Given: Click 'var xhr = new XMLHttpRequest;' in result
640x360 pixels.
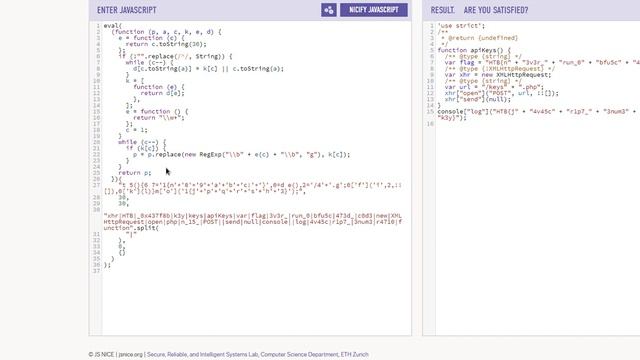Looking at the screenshot, I should click(x=498, y=75).
